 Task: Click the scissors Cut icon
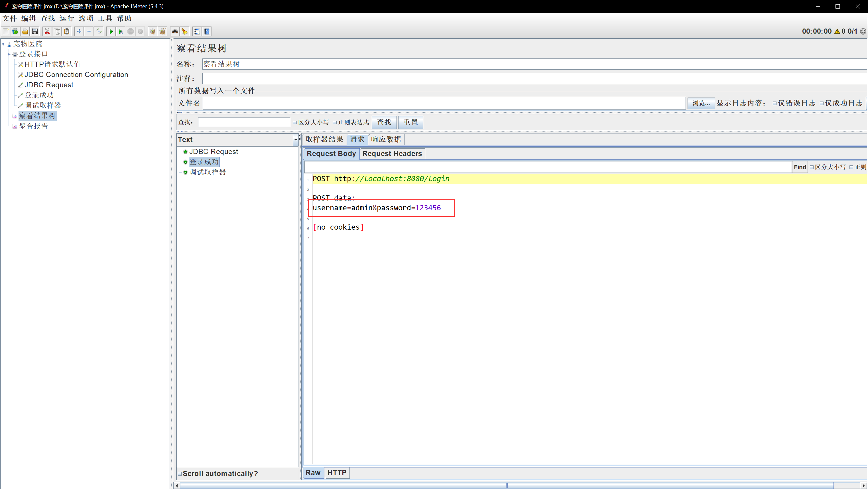[47, 31]
